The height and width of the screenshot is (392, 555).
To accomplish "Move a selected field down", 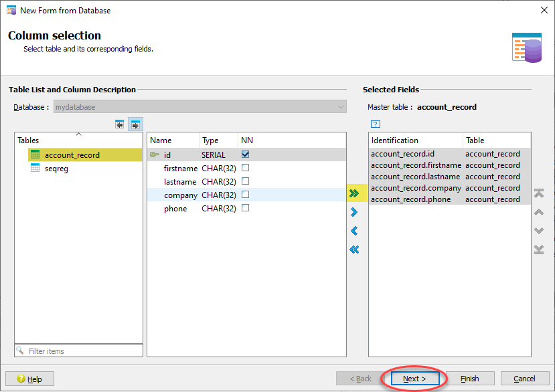I will point(539,231).
